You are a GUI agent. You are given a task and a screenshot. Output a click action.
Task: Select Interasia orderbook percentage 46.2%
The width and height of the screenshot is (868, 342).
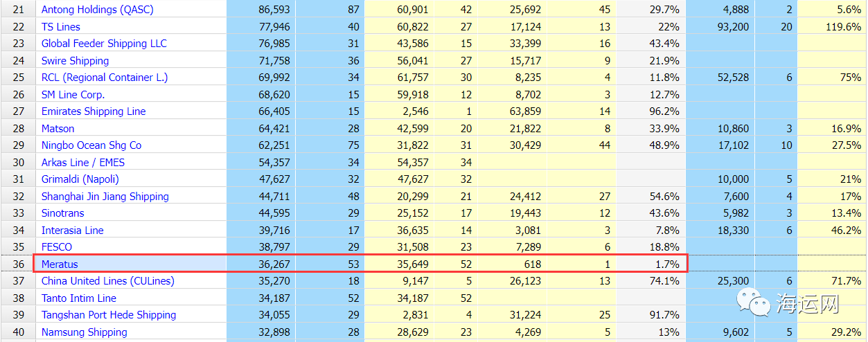(847, 230)
